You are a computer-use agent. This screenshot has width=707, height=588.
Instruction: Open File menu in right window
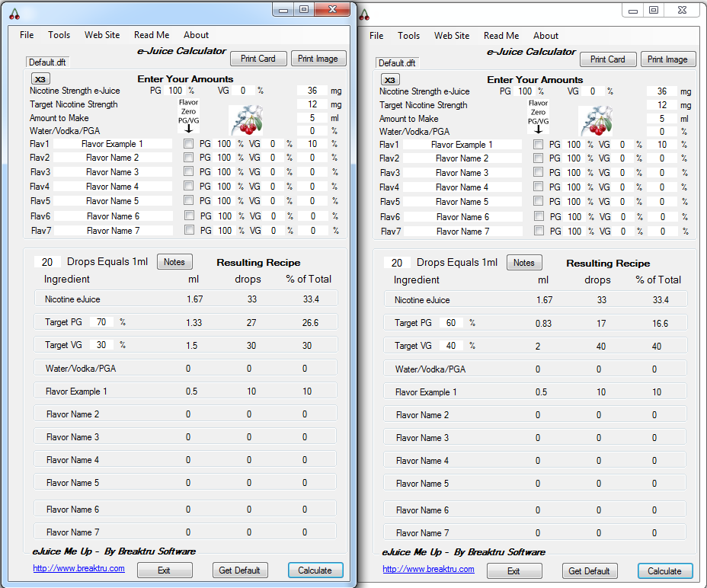point(376,36)
